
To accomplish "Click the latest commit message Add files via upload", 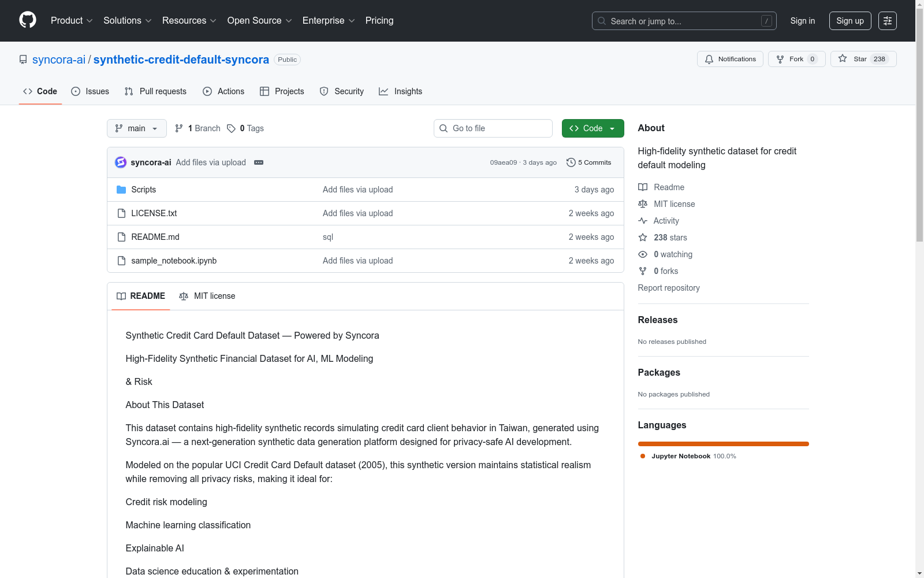I will (x=211, y=162).
